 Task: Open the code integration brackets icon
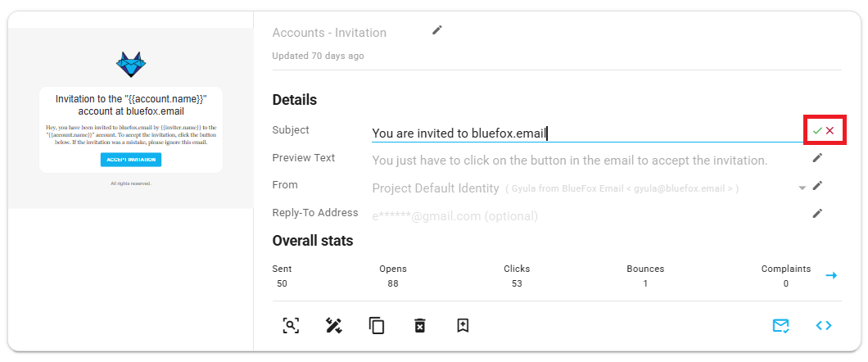click(824, 325)
